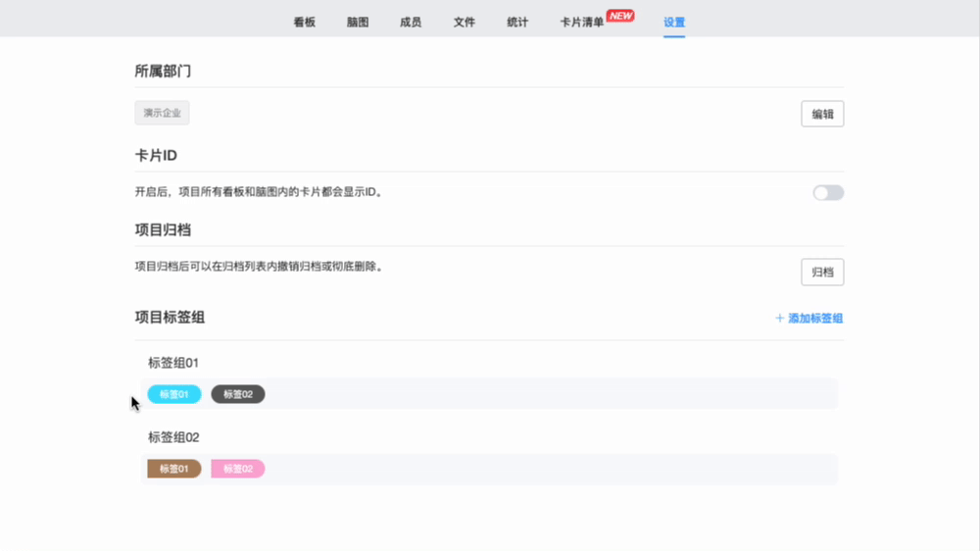
Task: Click the 编辑 button for 所属部门
Action: tap(822, 114)
